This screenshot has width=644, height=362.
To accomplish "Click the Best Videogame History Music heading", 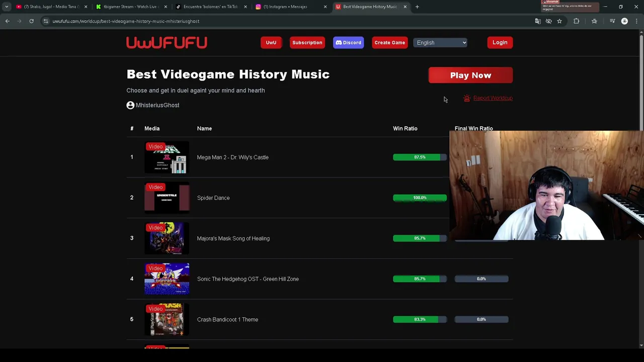I will 228,74.
